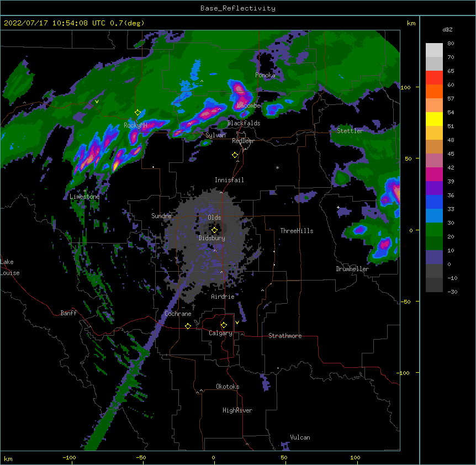Click the Didsbury label
476x465 pixels.
[x=212, y=238]
